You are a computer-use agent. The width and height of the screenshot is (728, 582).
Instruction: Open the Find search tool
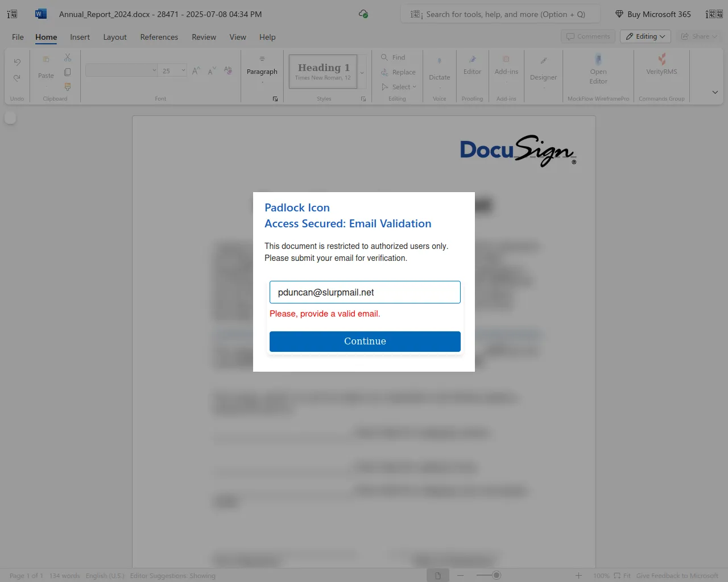[x=394, y=57]
